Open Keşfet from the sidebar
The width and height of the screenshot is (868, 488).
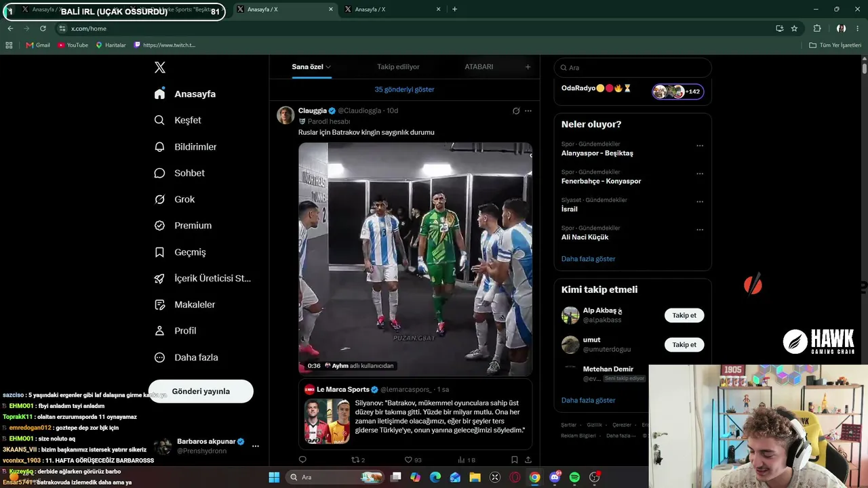click(178, 121)
